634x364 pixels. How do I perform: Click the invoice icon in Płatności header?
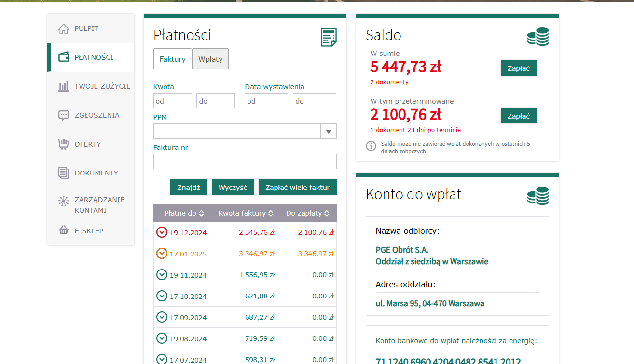(329, 37)
